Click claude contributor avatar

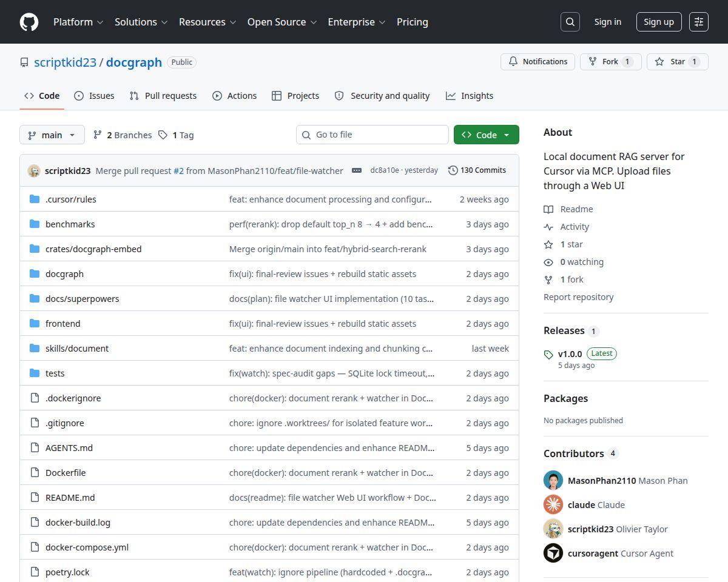point(553,504)
